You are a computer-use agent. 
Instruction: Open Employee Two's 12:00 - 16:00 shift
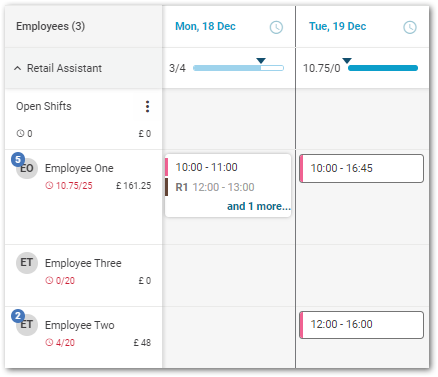[361, 325]
